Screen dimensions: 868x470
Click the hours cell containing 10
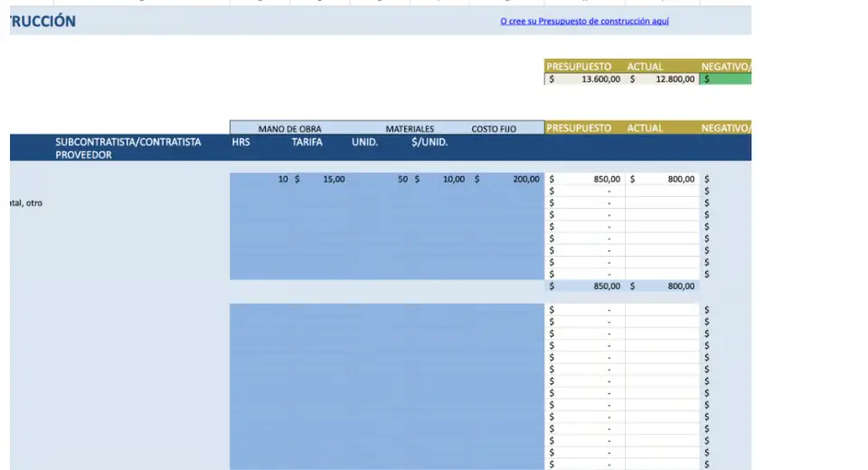(260, 180)
